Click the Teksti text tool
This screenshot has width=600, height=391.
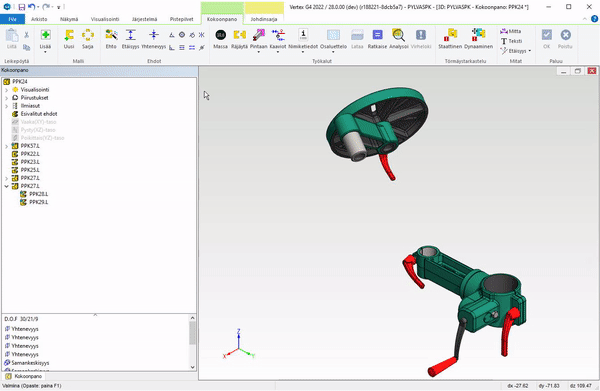512,41
